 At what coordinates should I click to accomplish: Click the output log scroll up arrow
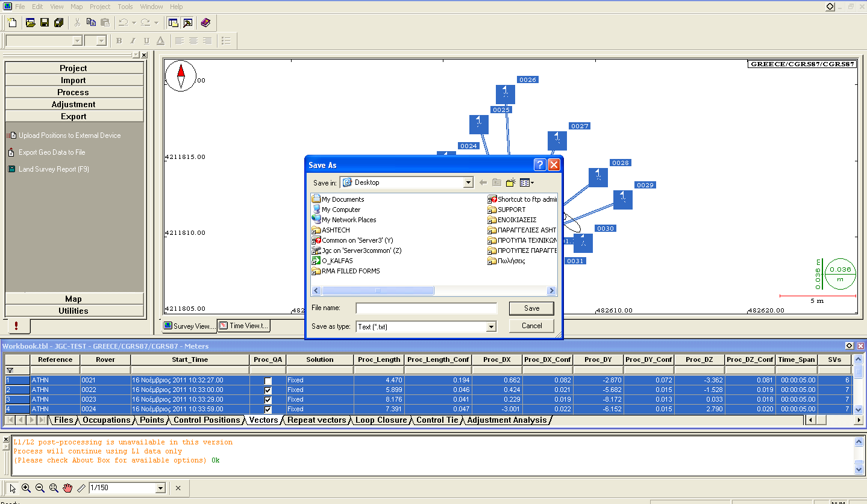859,442
